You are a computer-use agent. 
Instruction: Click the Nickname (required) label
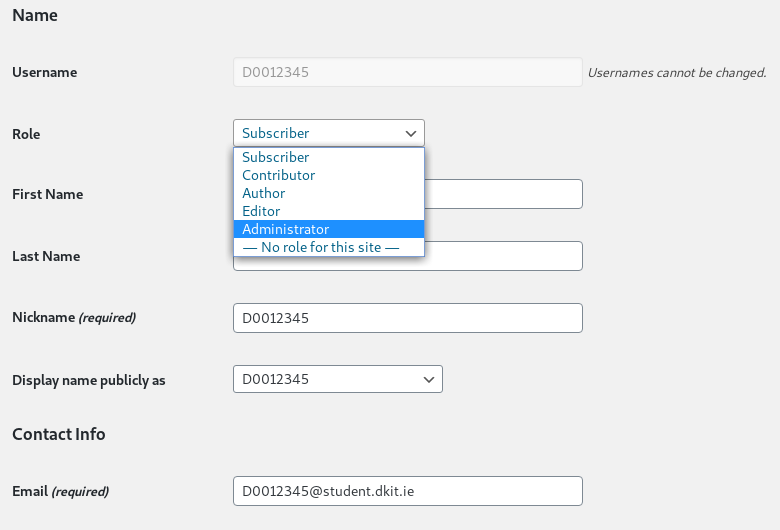click(x=74, y=318)
